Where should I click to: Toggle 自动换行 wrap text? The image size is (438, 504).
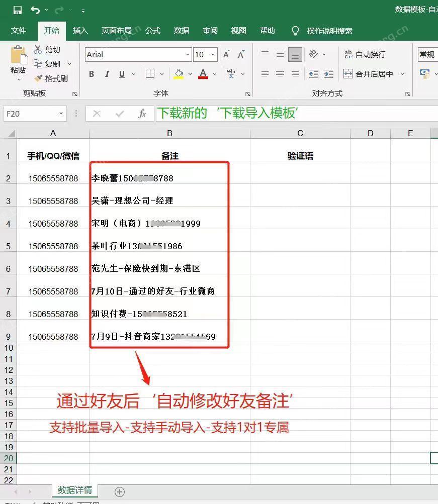(x=365, y=54)
